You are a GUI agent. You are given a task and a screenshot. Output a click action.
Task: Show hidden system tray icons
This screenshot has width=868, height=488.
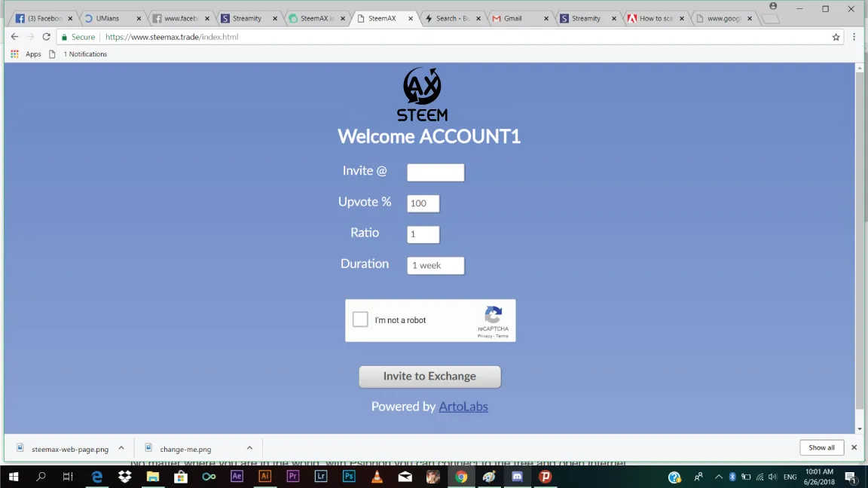click(719, 477)
